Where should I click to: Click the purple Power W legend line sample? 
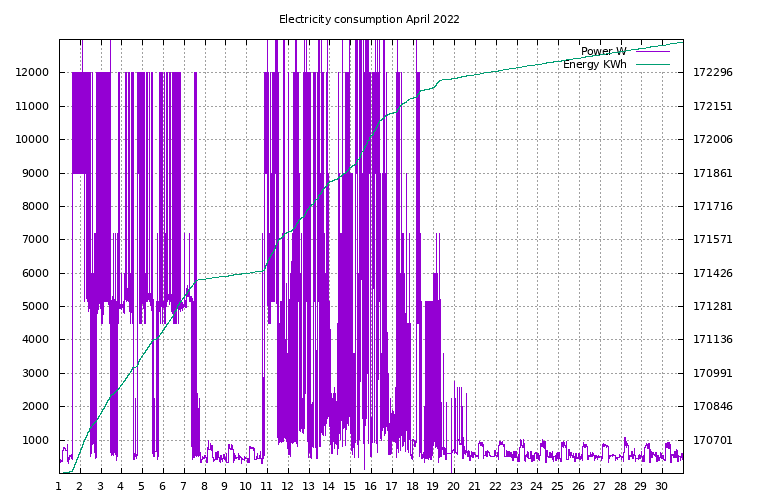tap(653, 51)
